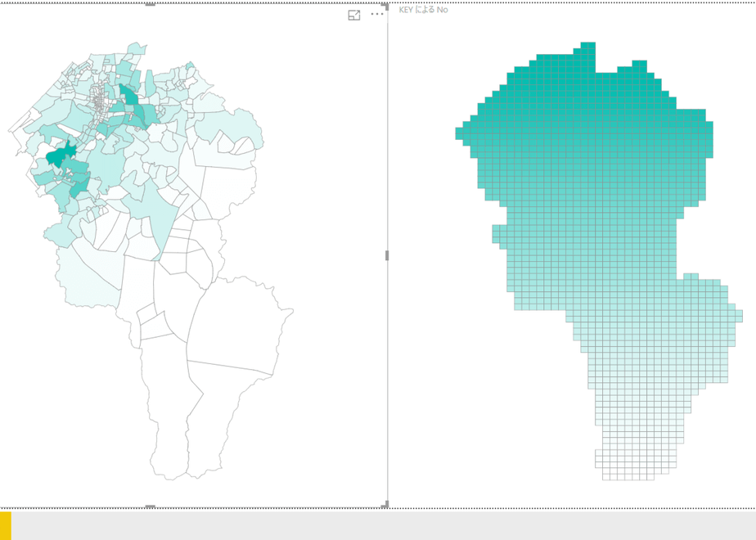756x540 pixels.
Task: Click the leftmost protruding teal grid cell
Action: point(459,133)
